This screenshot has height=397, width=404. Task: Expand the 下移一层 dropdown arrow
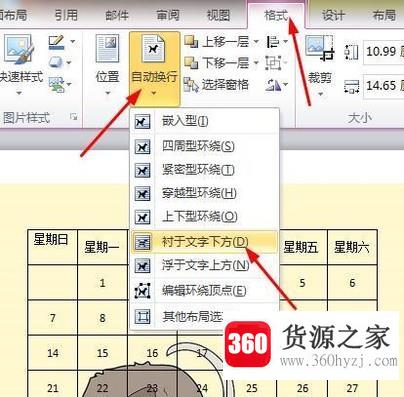[256, 63]
